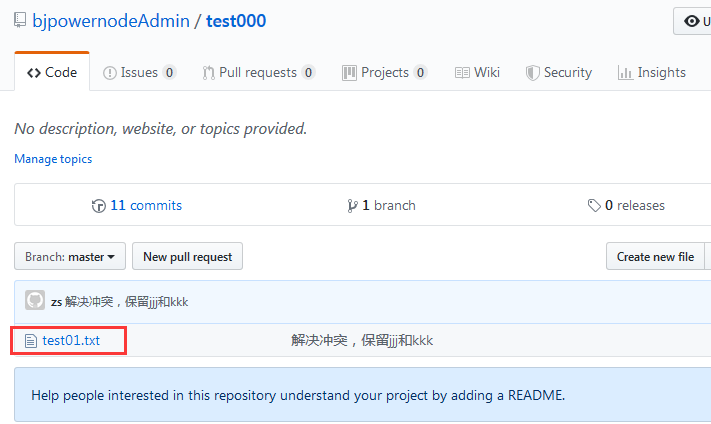Open the Pull requests tab
711x424 pixels.
coord(258,73)
